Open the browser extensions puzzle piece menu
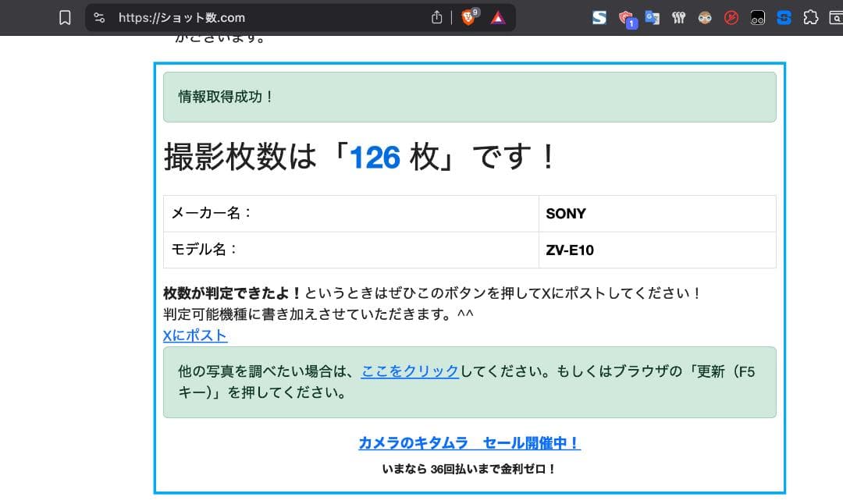The width and height of the screenshot is (843, 504). pos(809,17)
